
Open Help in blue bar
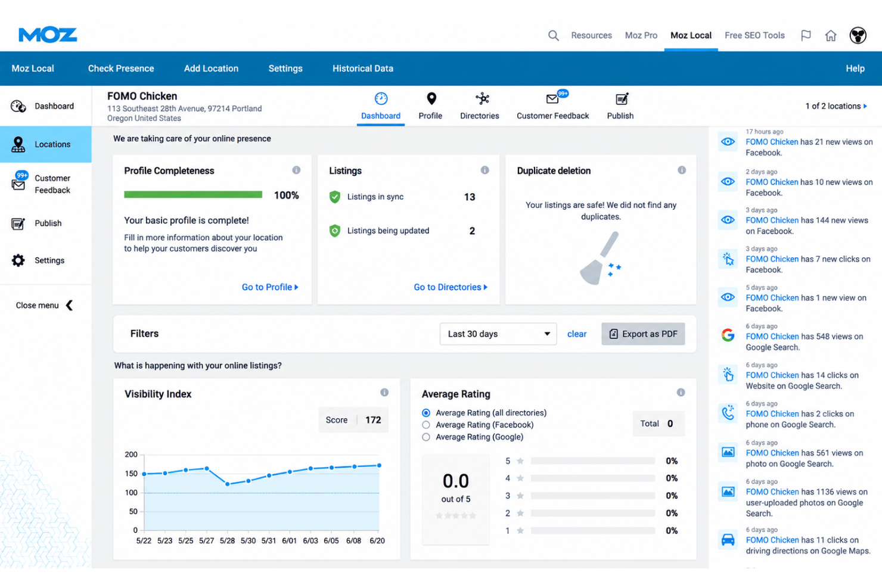tap(855, 69)
